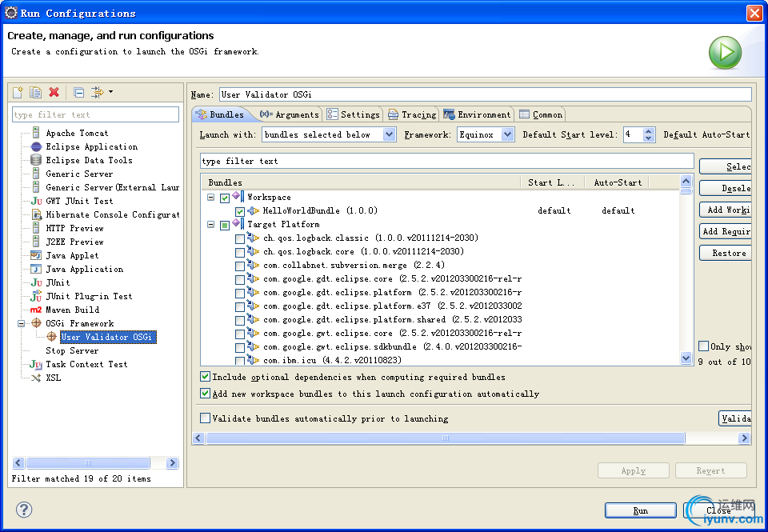
Task: Click the Eclipse Application icon
Action: (36, 146)
